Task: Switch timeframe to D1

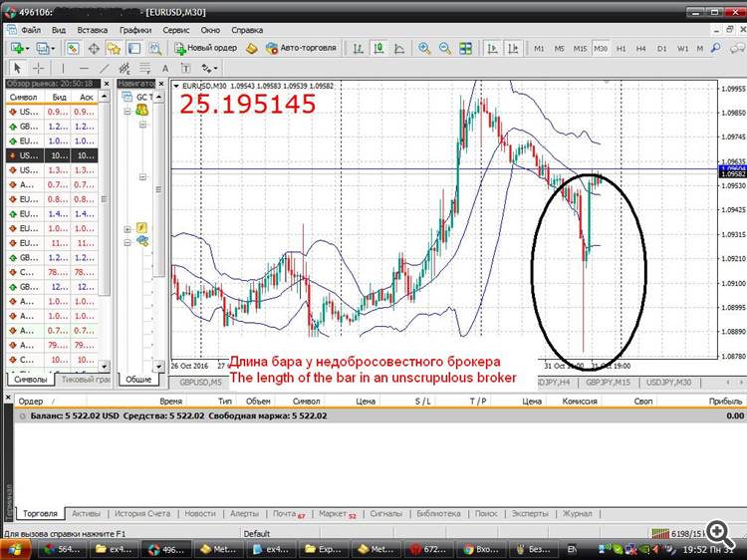Action: pyautogui.click(x=661, y=49)
